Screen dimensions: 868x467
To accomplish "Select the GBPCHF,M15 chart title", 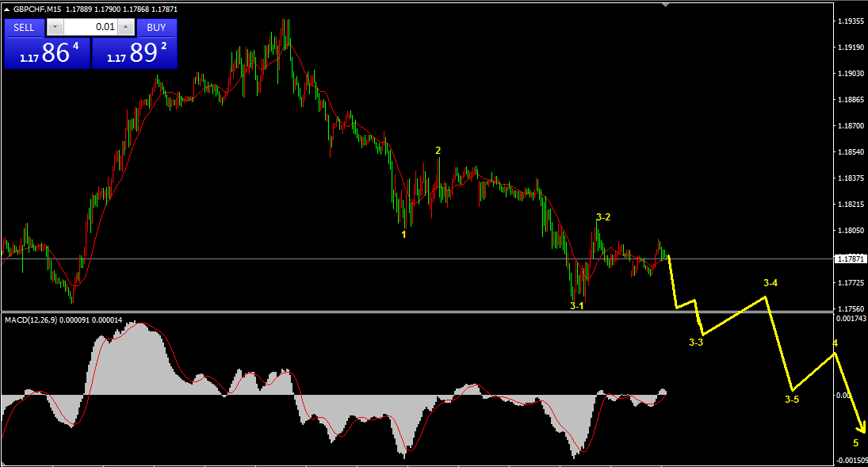I will [x=37, y=10].
